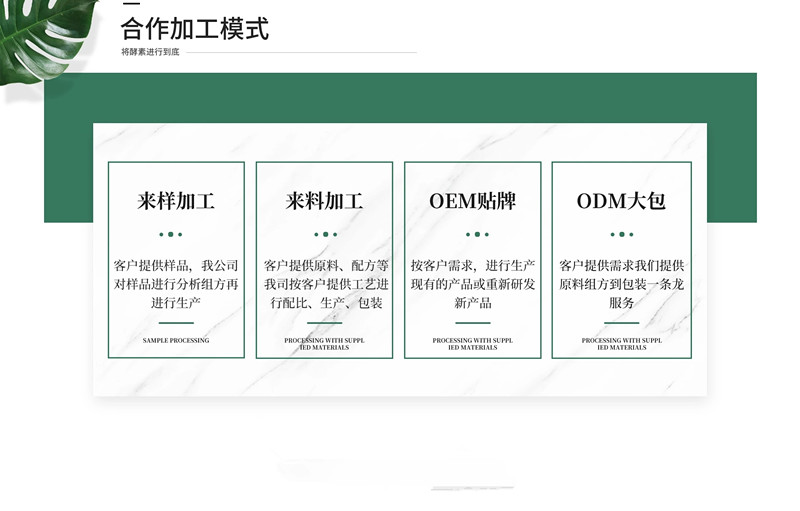This screenshot has height=511, width=800.
Task: Select the 来样加工 card title
Action: coord(176,201)
